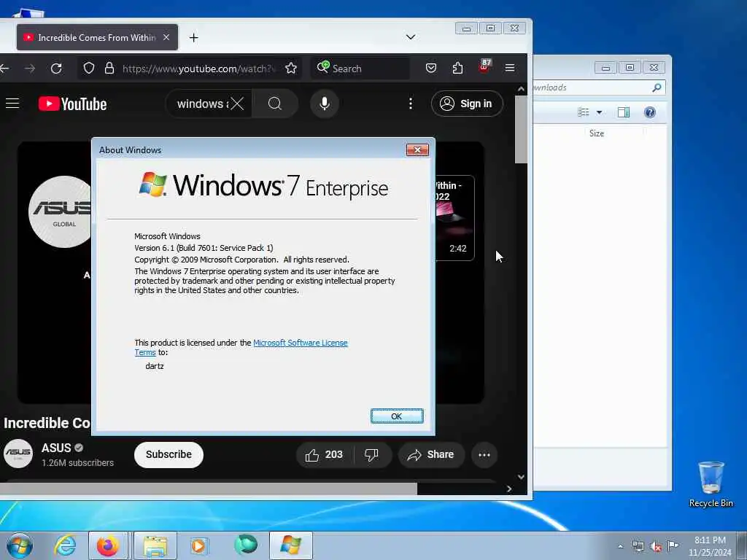Close the About Windows dialog

click(417, 150)
